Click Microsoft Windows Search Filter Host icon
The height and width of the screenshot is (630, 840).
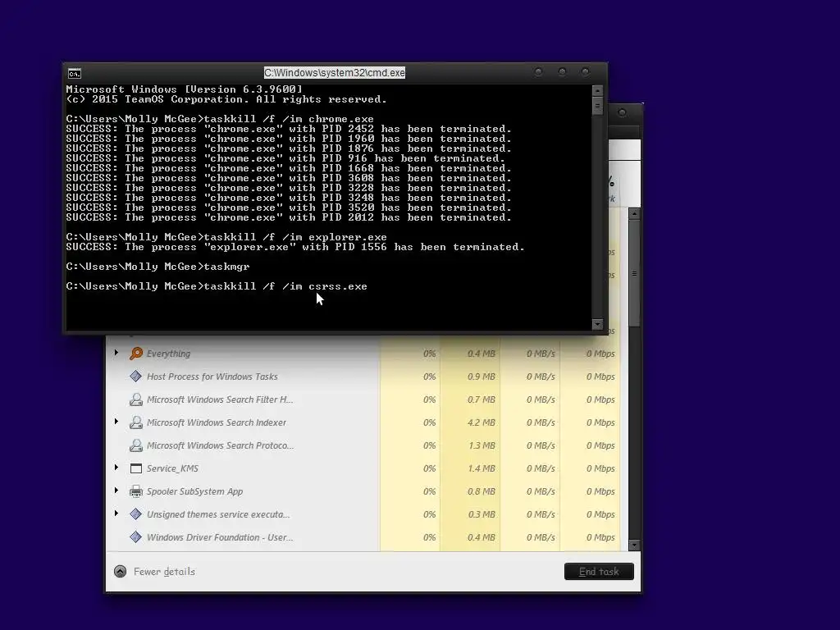(x=136, y=399)
